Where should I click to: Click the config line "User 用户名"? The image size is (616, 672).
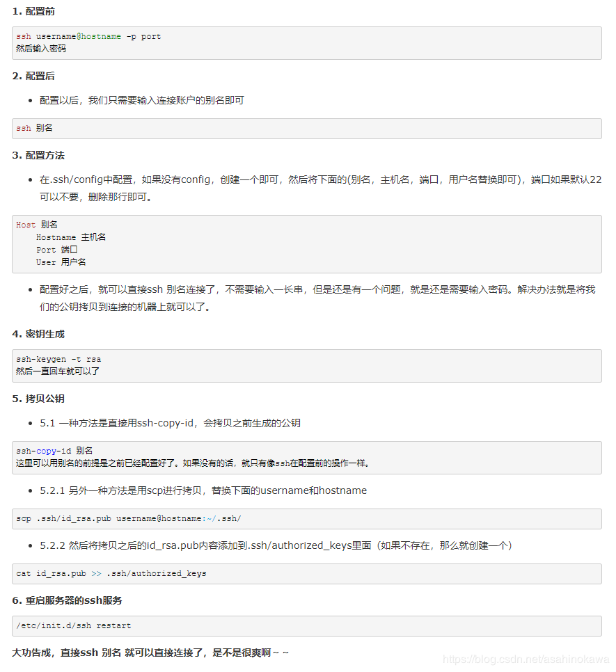tap(61, 262)
